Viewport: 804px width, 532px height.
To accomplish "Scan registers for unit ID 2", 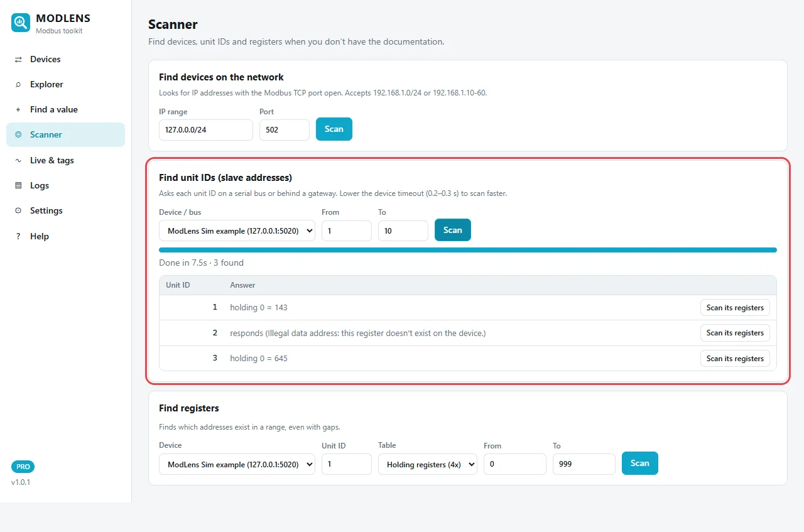I will [x=735, y=333].
